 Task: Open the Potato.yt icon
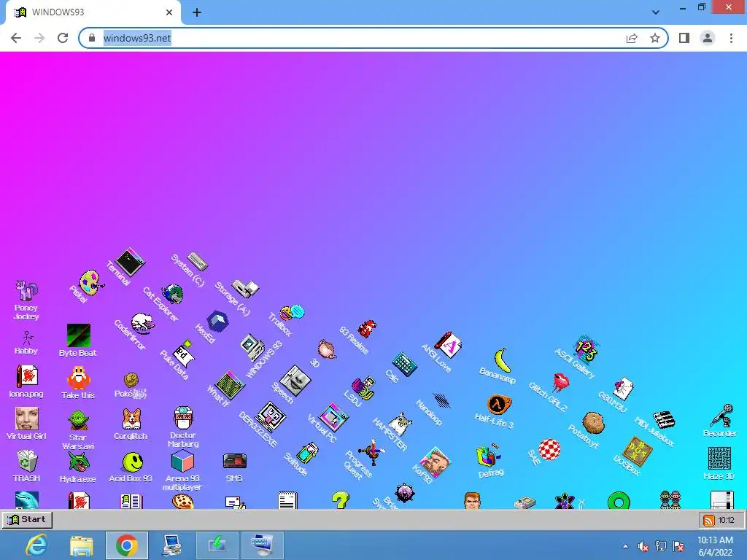coord(593,422)
